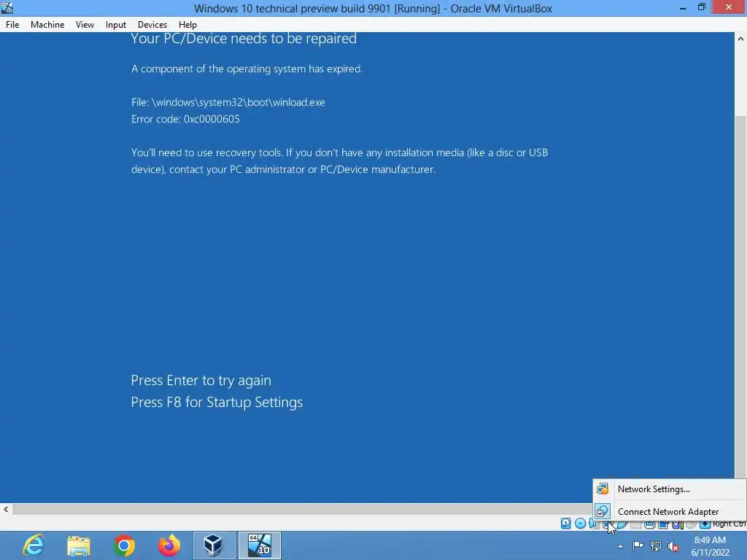The image size is (747, 560).
Task: Switch to VirtualBox Manager taskbar button
Action: pos(214,545)
